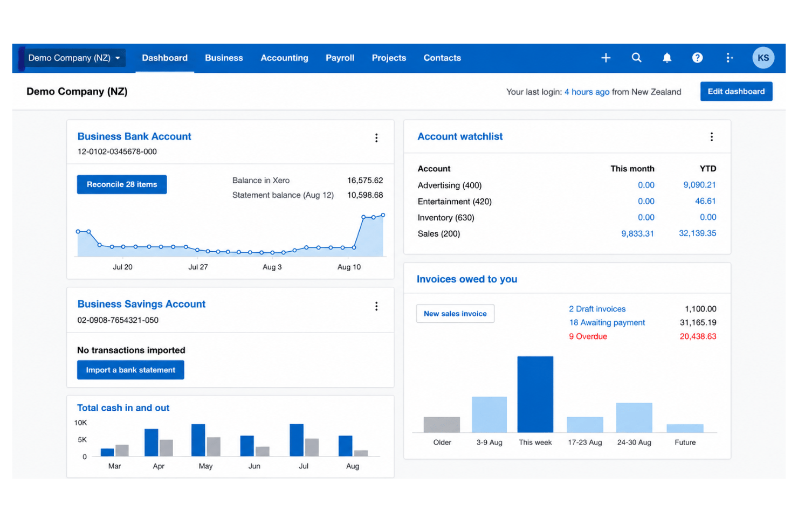Click Statement balance amount 10,598.68

point(365,195)
